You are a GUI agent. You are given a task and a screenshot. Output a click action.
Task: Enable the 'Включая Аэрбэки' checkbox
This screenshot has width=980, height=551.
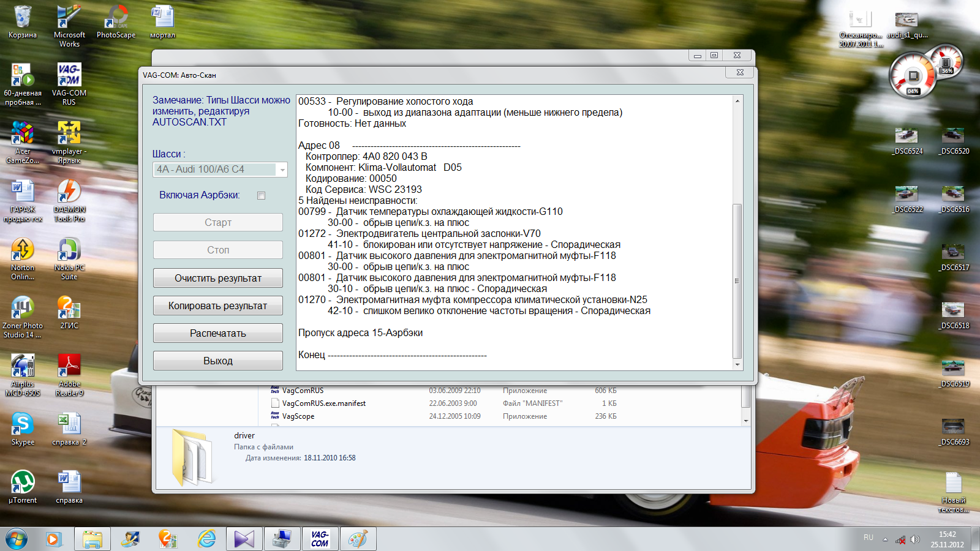[x=262, y=196]
